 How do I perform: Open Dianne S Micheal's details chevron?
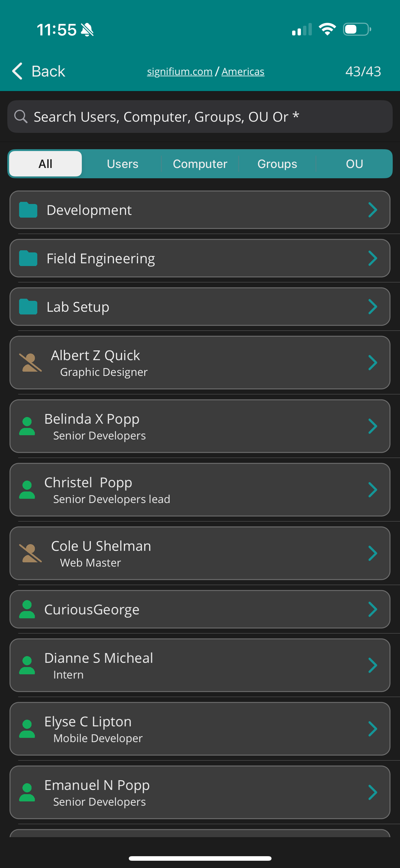coord(372,666)
